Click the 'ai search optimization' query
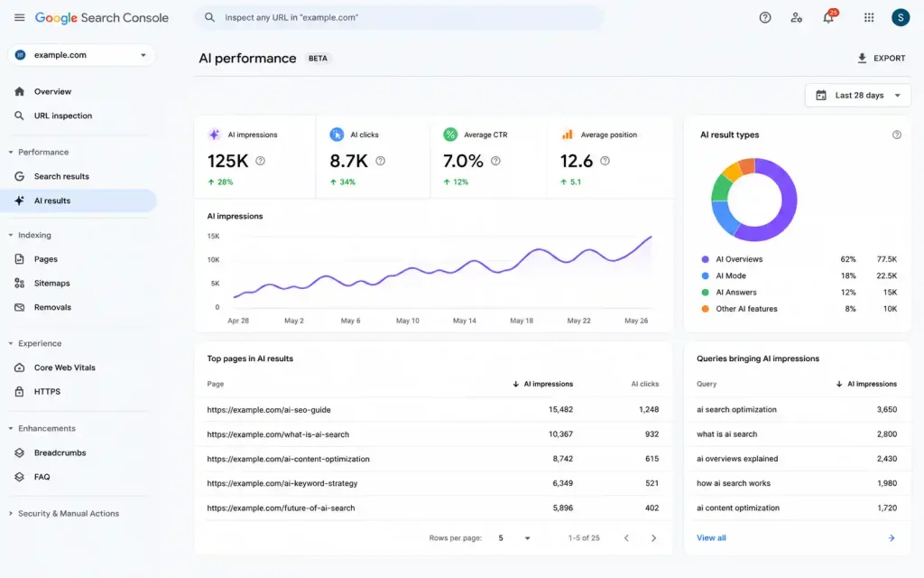 [x=736, y=409]
